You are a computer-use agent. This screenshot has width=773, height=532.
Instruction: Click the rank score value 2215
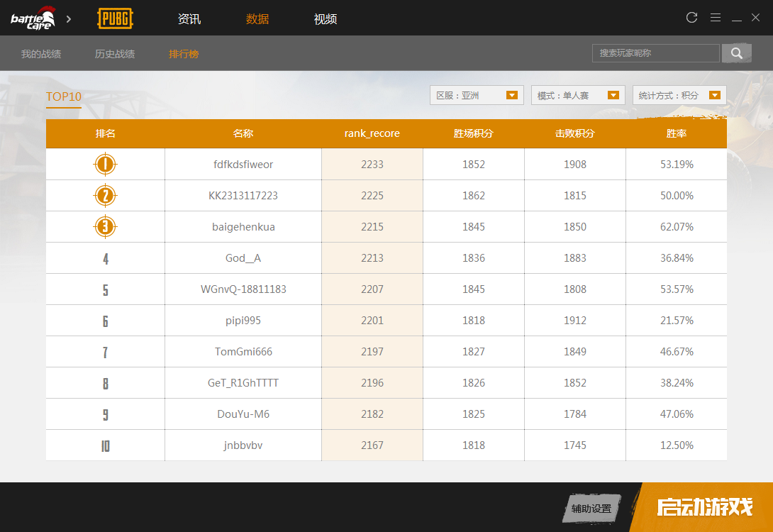[x=372, y=227]
